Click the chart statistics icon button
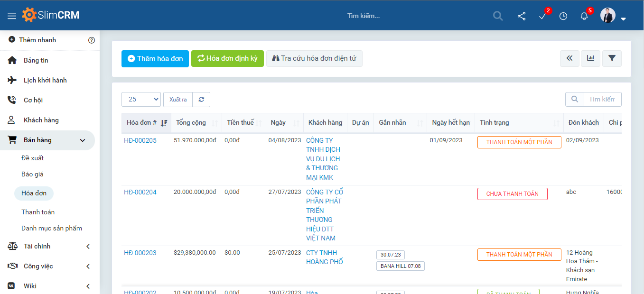 (590, 58)
